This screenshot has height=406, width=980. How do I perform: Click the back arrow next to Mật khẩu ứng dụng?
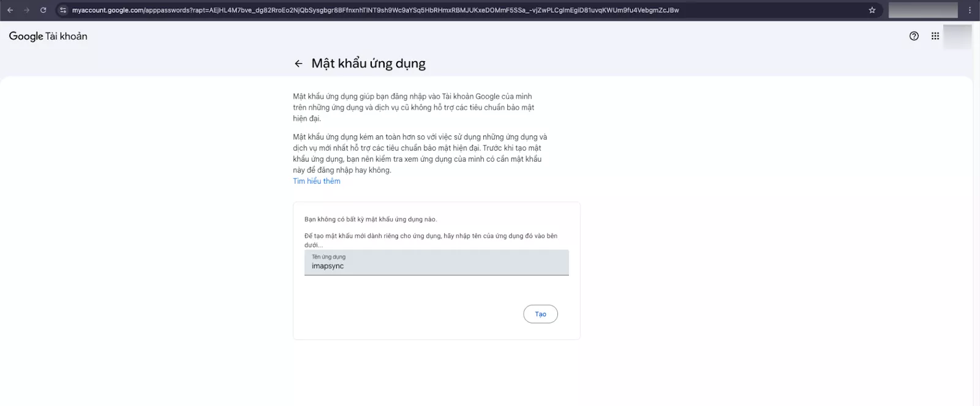tap(299, 63)
